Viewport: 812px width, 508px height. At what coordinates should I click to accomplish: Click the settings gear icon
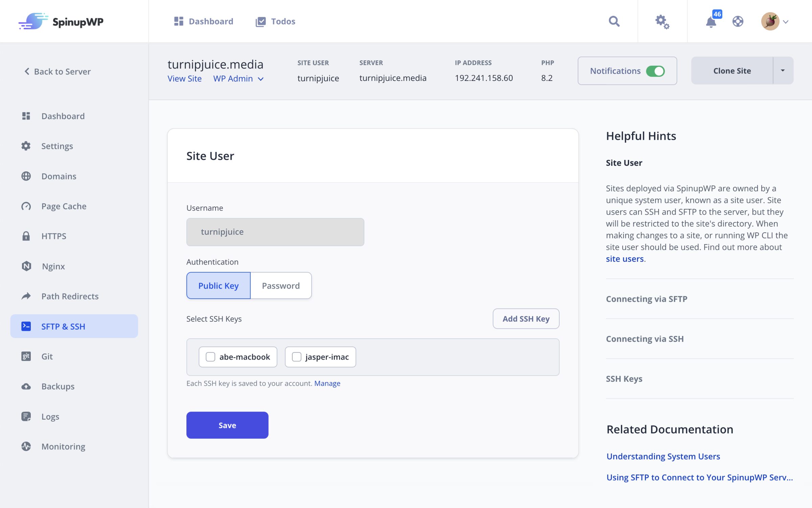click(663, 22)
